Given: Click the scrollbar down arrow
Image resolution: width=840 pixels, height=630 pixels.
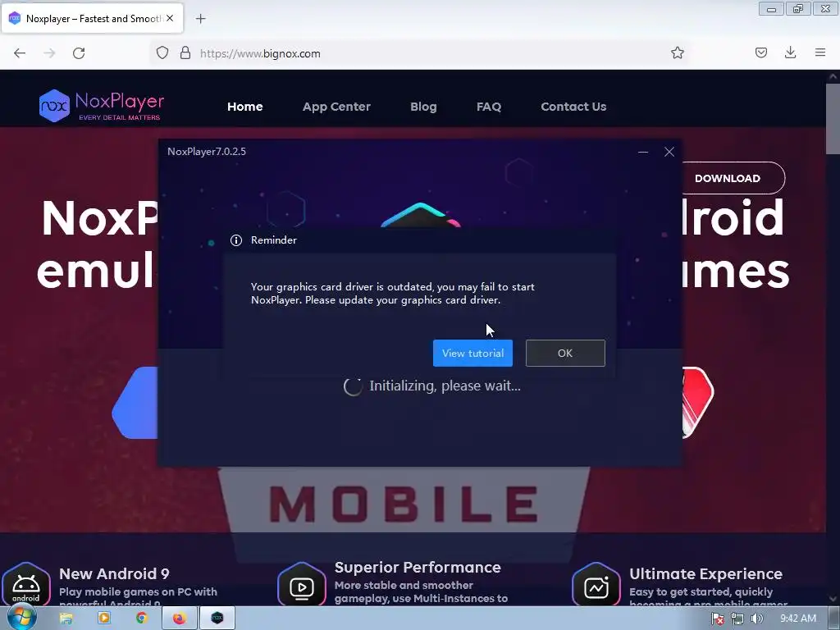Looking at the screenshot, I should (x=833, y=600).
